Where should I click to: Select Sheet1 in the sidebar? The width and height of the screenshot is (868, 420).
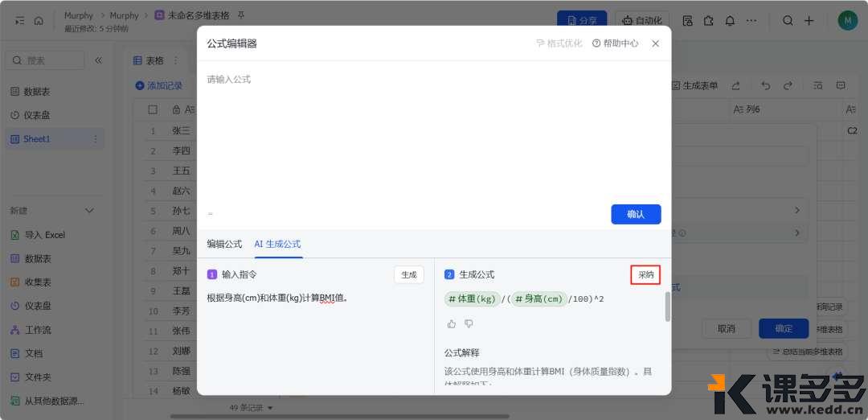(55, 139)
